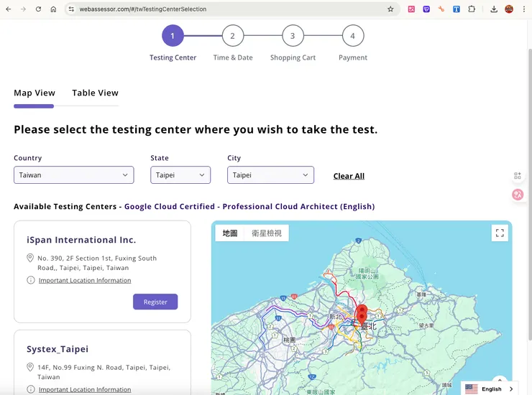
Task: Open the browser downloads icon
Action: [x=494, y=9]
